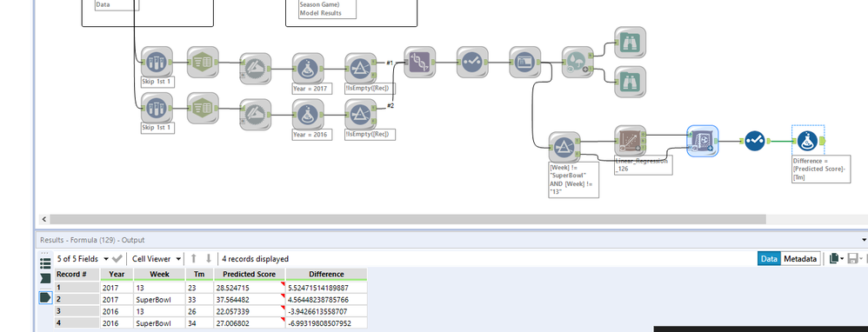Click the messages list icon in Results panel
This screenshot has height=332, width=868.
click(x=45, y=262)
